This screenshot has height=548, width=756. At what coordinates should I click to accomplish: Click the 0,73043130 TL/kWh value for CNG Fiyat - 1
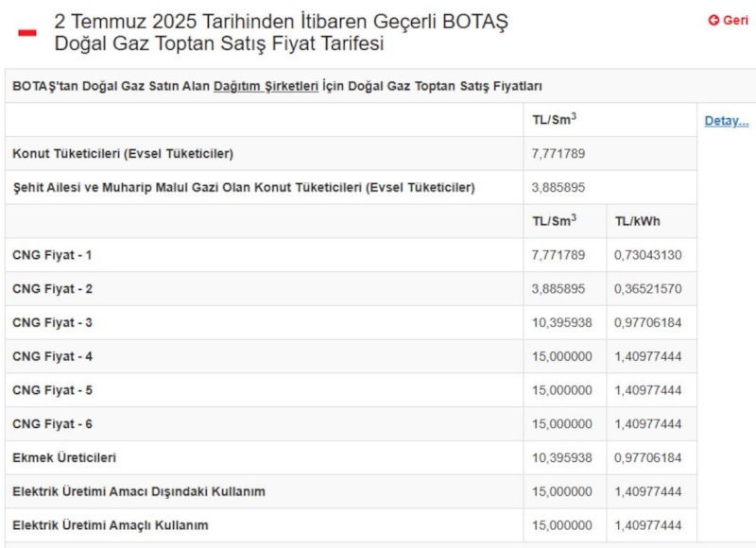[648, 255]
